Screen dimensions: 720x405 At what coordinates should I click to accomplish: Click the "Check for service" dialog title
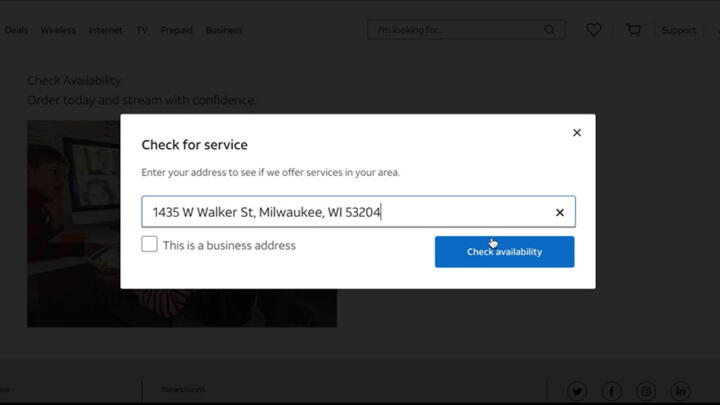point(194,145)
